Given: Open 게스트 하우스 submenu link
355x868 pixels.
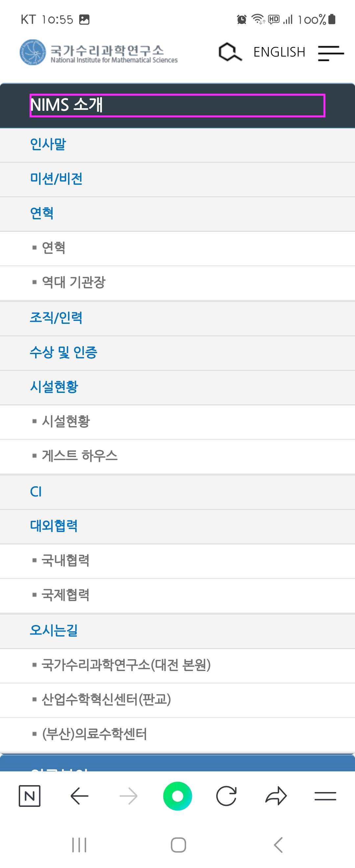Looking at the screenshot, I should click(177, 456).
